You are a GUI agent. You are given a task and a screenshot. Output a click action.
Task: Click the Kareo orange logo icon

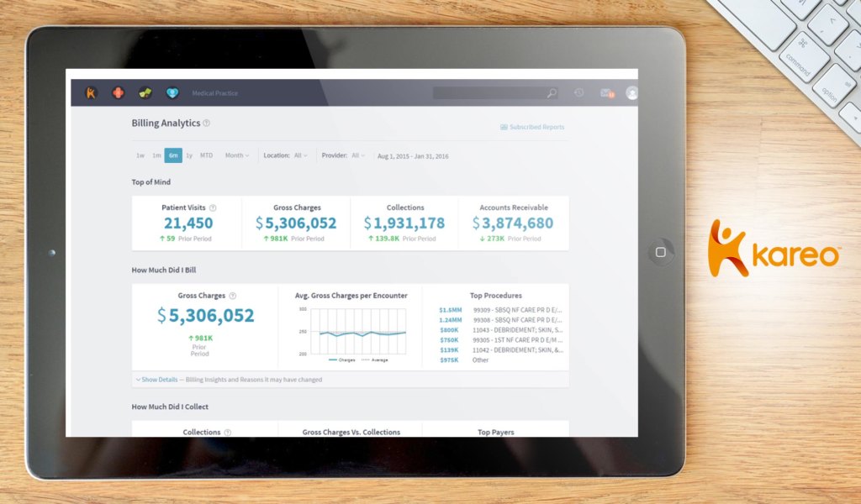(91, 93)
